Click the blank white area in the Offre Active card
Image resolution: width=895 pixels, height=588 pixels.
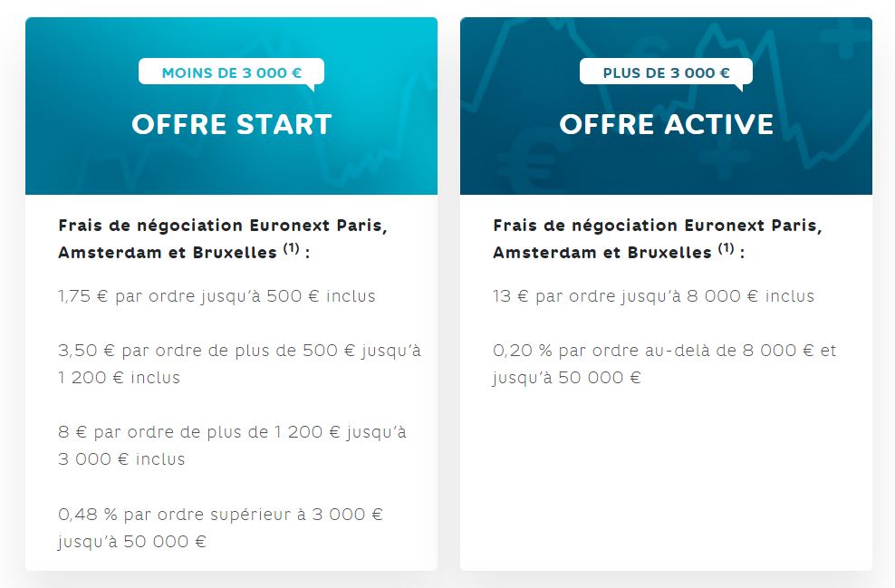(x=666, y=480)
